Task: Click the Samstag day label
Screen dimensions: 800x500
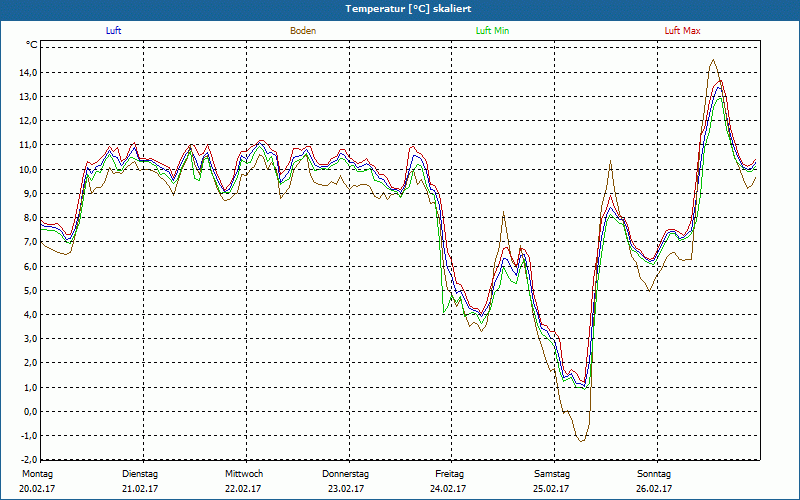Action: [552, 474]
